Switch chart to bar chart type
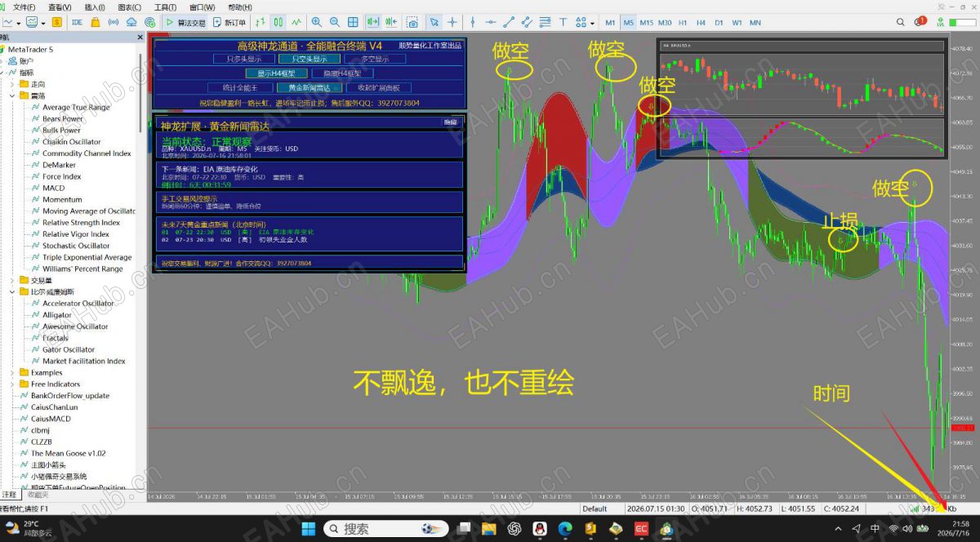This screenshot has height=542, width=980. [261, 22]
